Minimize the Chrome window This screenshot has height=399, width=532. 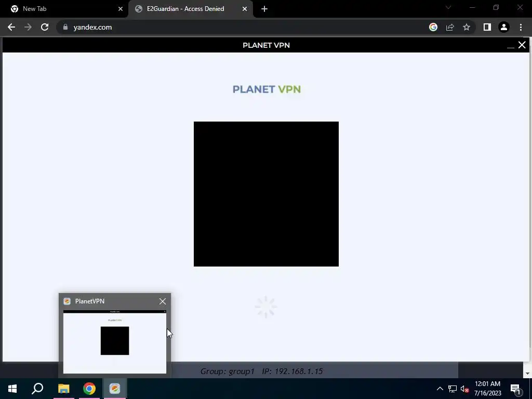472,7
